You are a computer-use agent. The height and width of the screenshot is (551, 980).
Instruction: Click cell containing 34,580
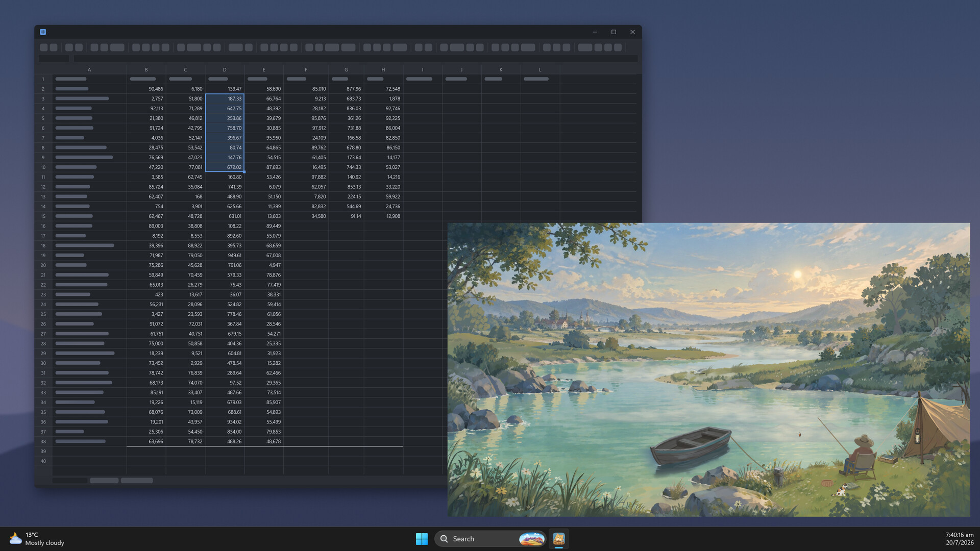306,216
